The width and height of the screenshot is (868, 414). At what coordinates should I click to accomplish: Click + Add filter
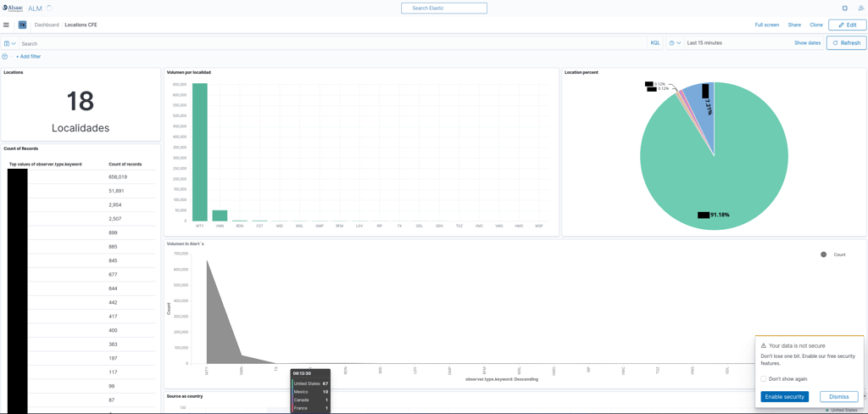28,57
